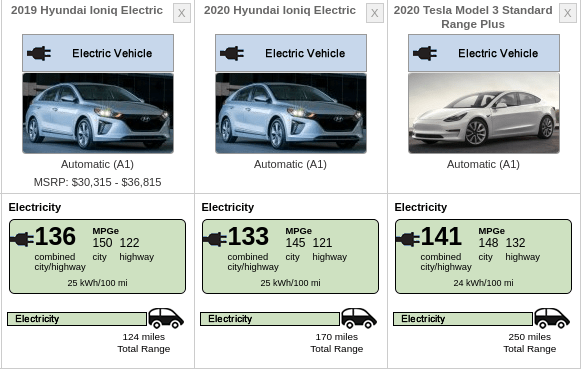Click the 121 highway MPGe value

(x=323, y=243)
